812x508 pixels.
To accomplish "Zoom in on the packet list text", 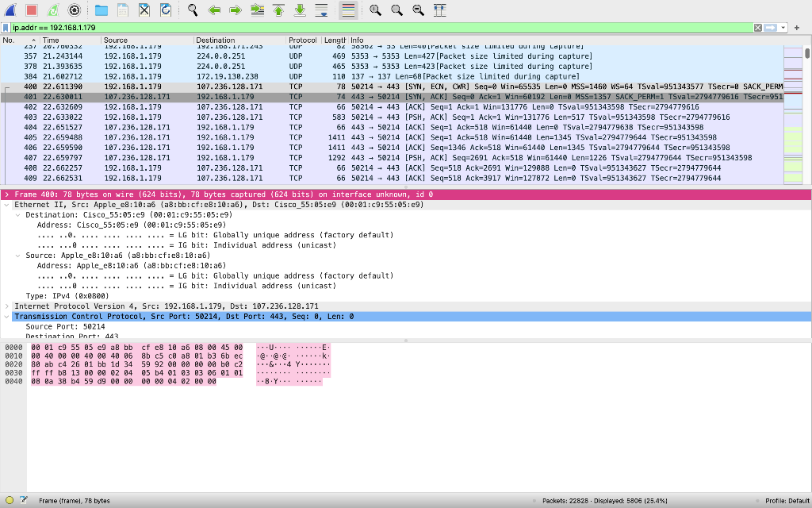I will [375, 10].
